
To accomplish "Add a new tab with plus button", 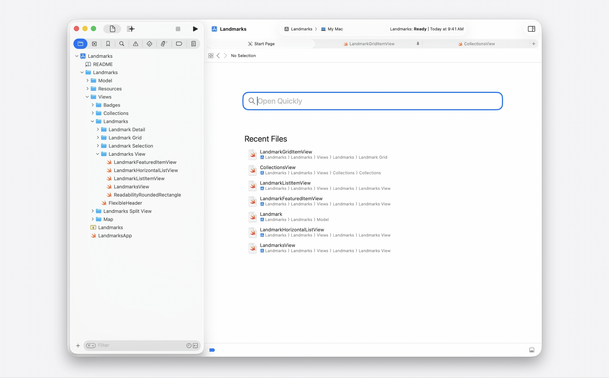I will click(x=534, y=44).
